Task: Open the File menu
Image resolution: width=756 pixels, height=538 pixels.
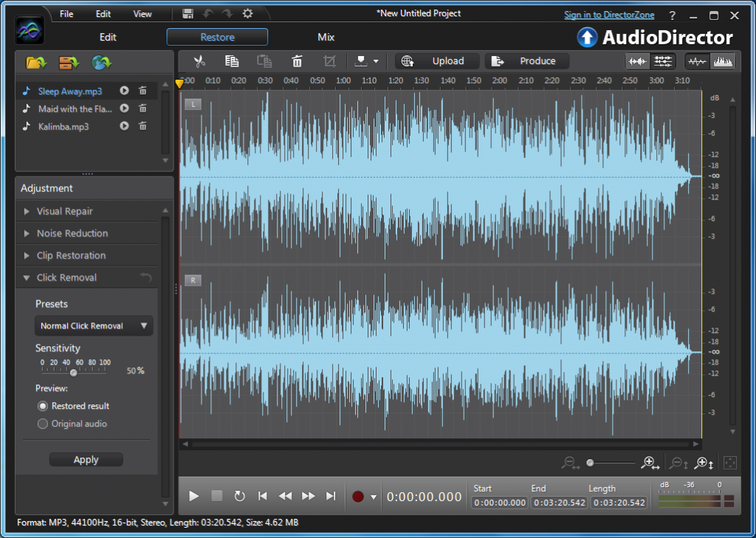Action: click(66, 14)
